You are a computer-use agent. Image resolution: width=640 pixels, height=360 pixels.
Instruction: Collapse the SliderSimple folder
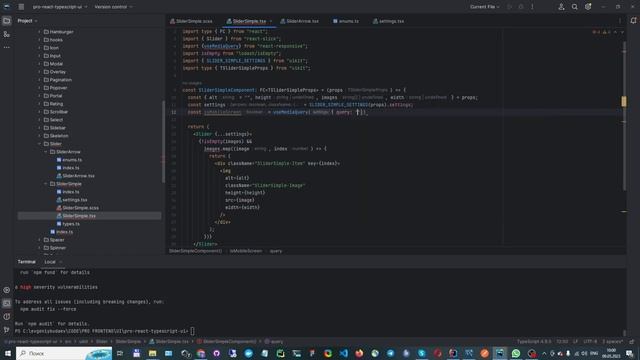[x=46, y=184]
